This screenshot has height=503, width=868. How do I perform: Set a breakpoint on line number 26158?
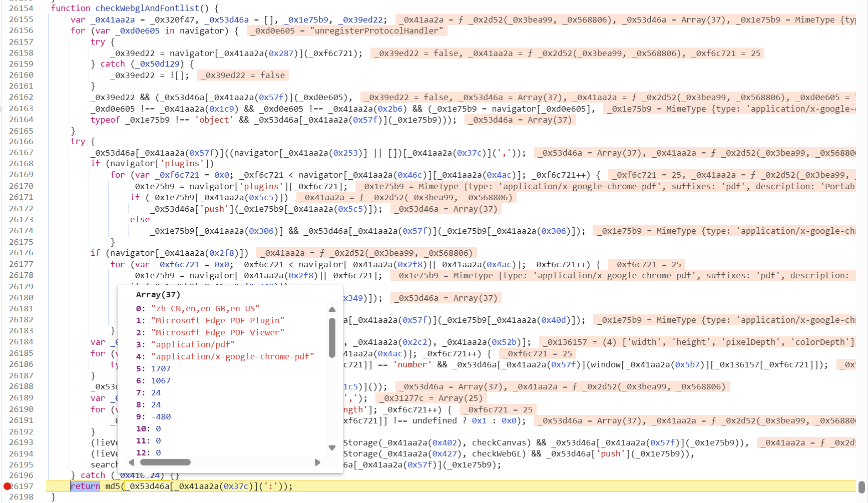21,53
